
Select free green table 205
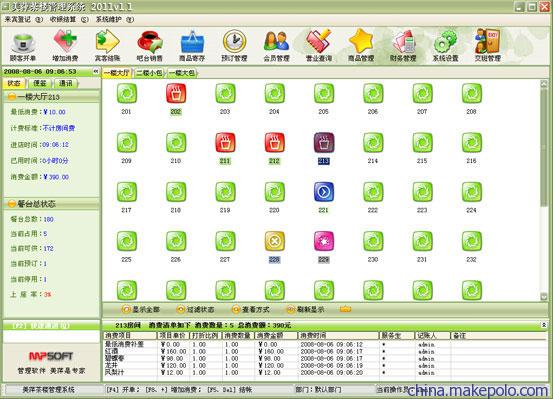[x=324, y=93]
